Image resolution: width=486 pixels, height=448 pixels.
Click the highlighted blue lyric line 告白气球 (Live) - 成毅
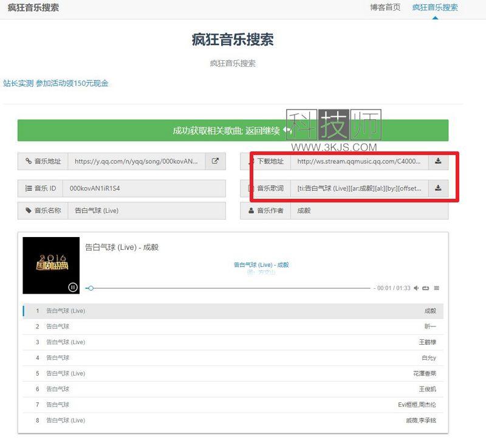click(261, 265)
